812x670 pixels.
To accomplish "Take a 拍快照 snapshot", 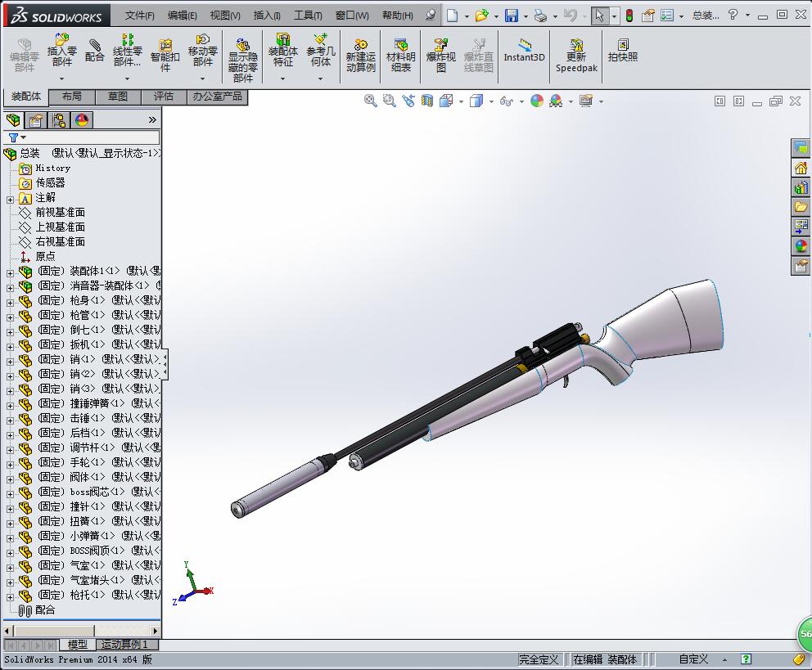I will coord(622,50).
